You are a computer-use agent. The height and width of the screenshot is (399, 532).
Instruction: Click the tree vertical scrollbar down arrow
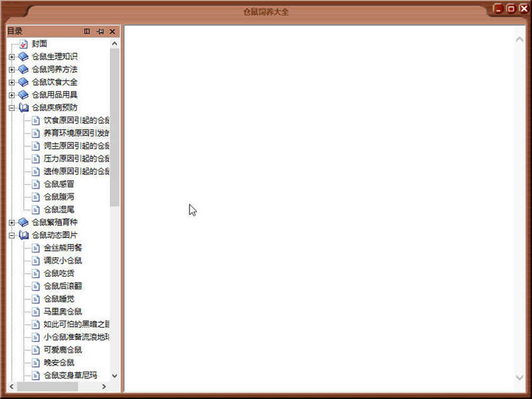click(114, 376)
